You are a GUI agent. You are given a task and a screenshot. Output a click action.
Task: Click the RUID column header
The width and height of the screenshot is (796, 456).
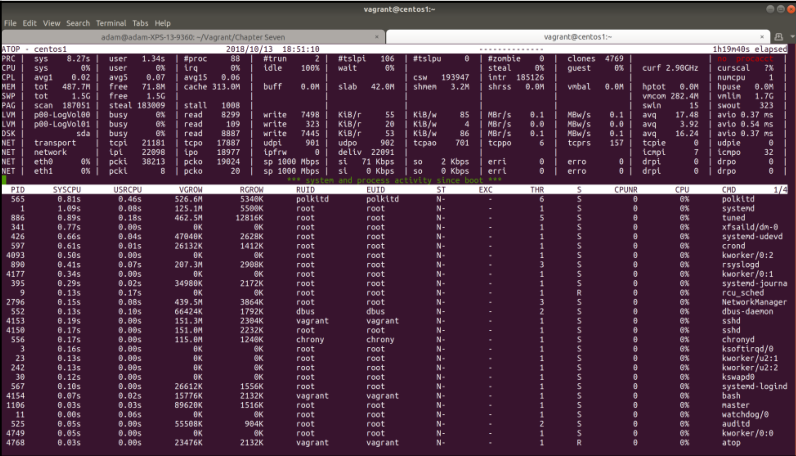coord(306,190)
